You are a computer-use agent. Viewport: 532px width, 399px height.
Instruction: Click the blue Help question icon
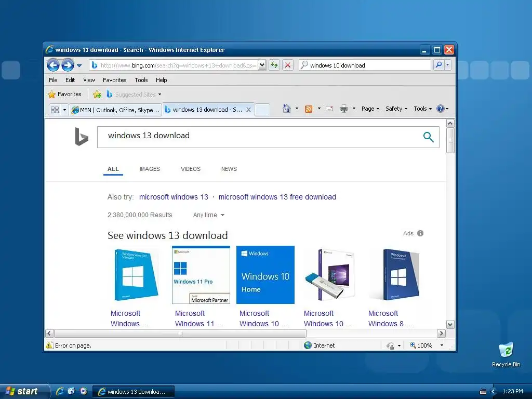[441, 109]
